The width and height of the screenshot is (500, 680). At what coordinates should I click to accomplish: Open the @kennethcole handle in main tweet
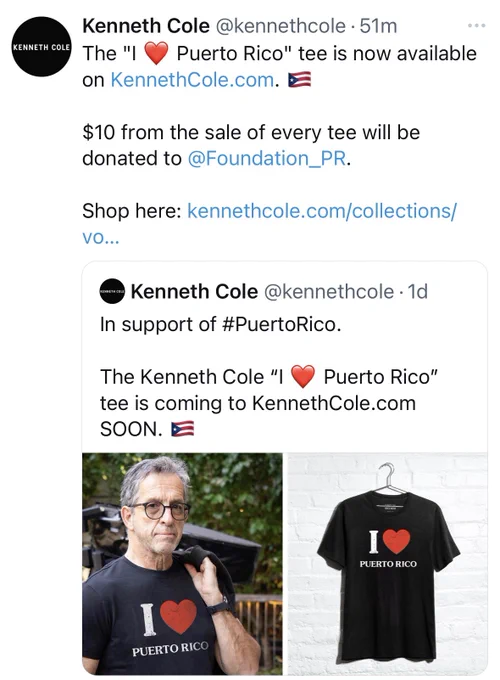click(x=281, y=26)
